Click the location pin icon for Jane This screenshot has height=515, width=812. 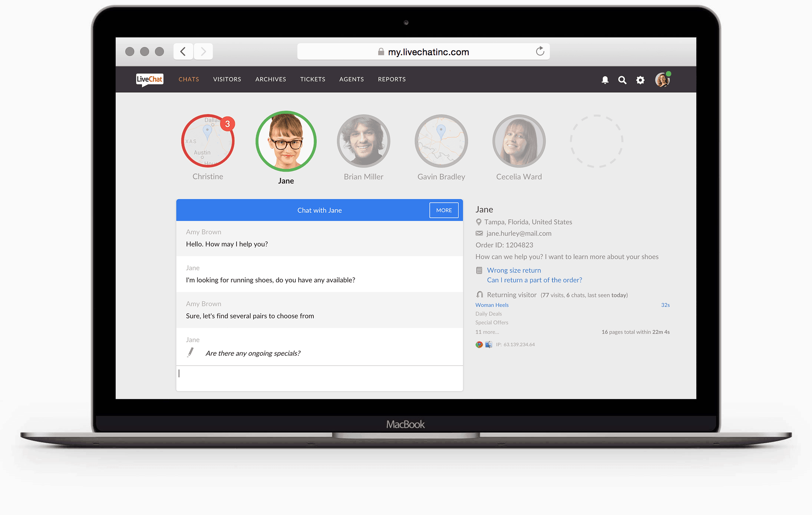point(479,221)
